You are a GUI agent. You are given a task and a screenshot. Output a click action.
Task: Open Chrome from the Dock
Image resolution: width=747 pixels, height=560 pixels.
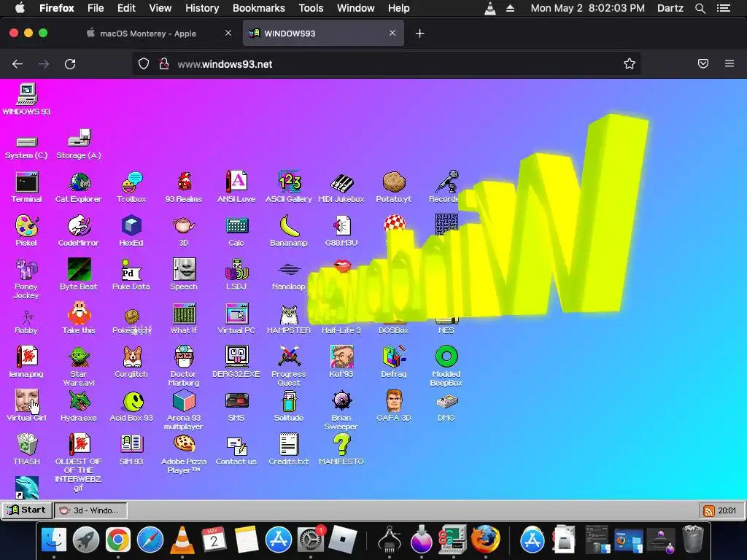(x=117, y=540)
